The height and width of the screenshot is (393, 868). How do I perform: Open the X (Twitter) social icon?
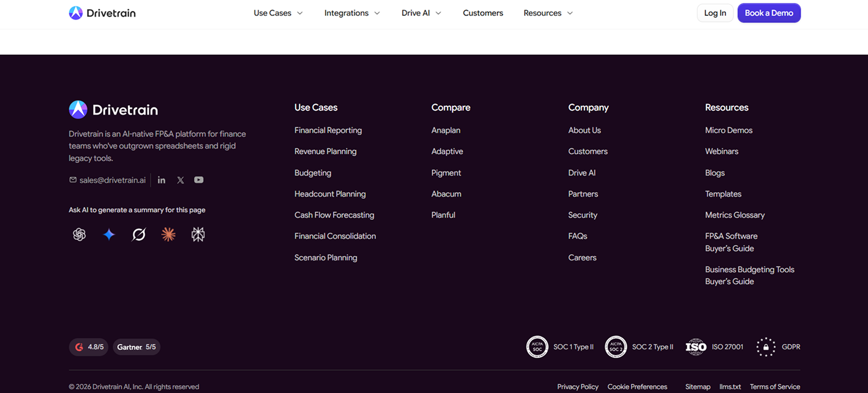[x=181, y=180]
